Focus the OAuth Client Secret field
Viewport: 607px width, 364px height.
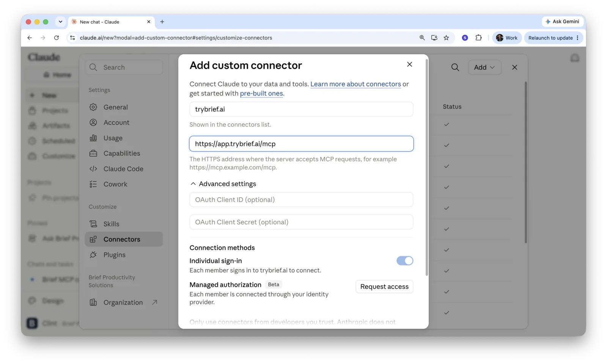click(x=301, y=222)
